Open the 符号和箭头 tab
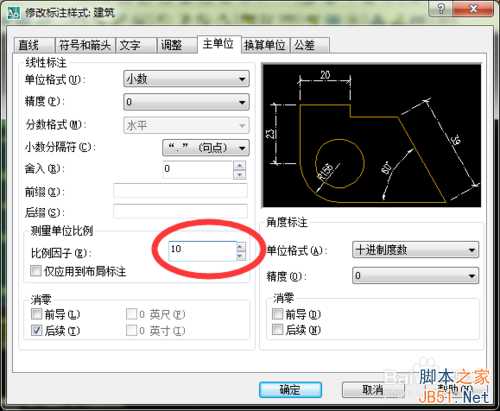This screenshot has height=411, width=500. (x=85, y=45)
